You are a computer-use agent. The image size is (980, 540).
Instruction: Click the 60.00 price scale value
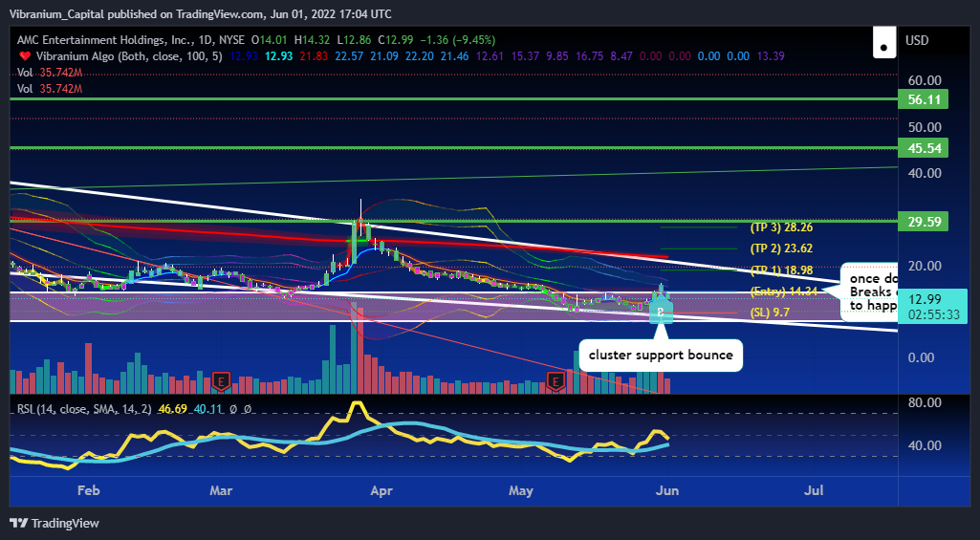[x=925, y=80]
